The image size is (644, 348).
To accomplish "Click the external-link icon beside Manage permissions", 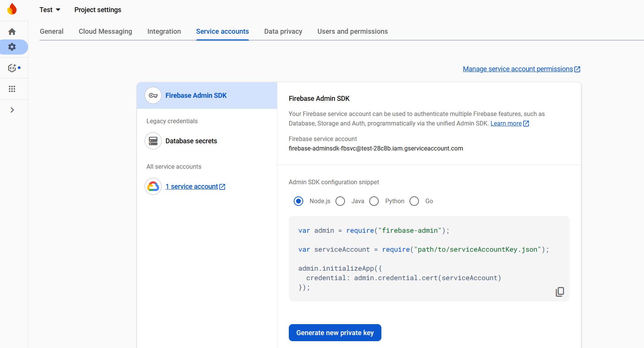I will pyautogui.click(x=577, y=69).
